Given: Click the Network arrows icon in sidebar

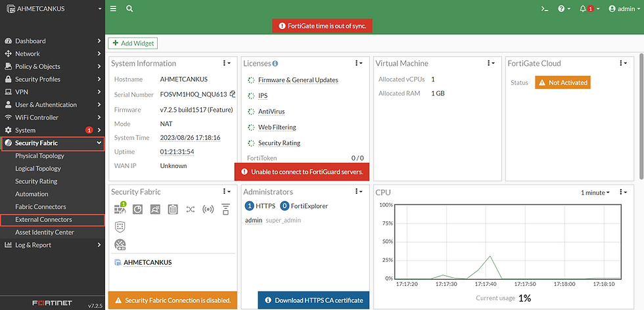Looking at the screenshot, I should [x=8, y=54].
